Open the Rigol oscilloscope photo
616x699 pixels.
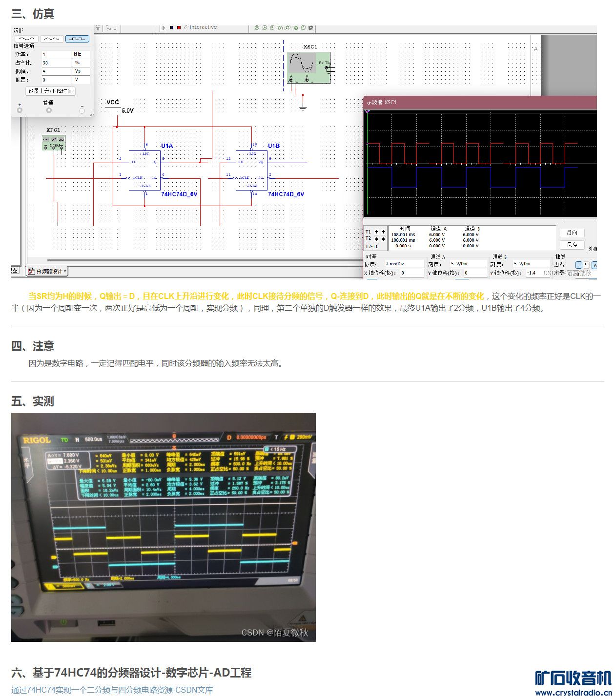point(164,527)
